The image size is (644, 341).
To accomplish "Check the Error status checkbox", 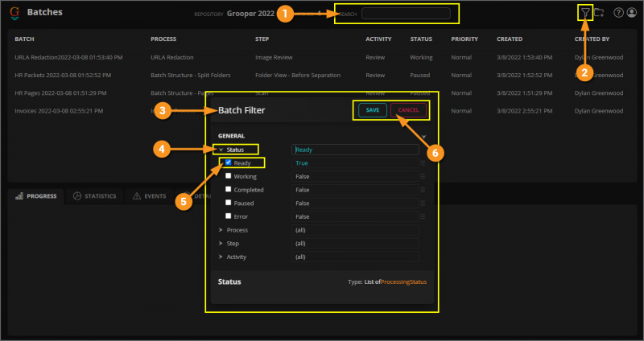I will [x=229, y=216].
